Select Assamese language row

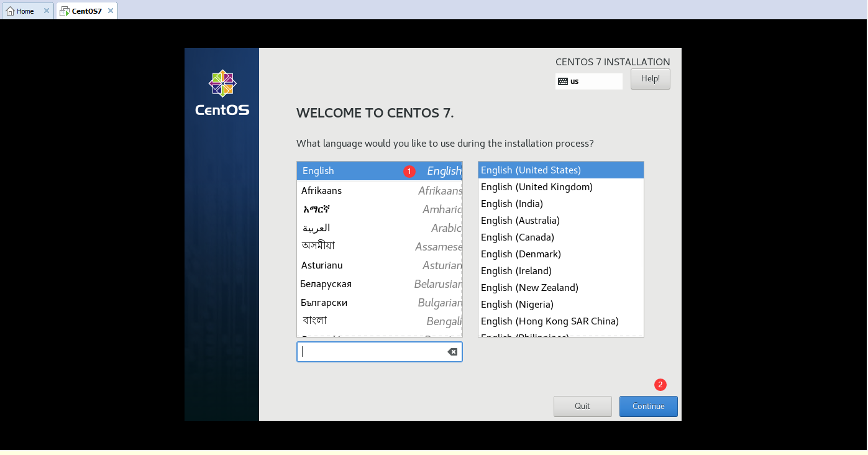[x=380, y=246]
